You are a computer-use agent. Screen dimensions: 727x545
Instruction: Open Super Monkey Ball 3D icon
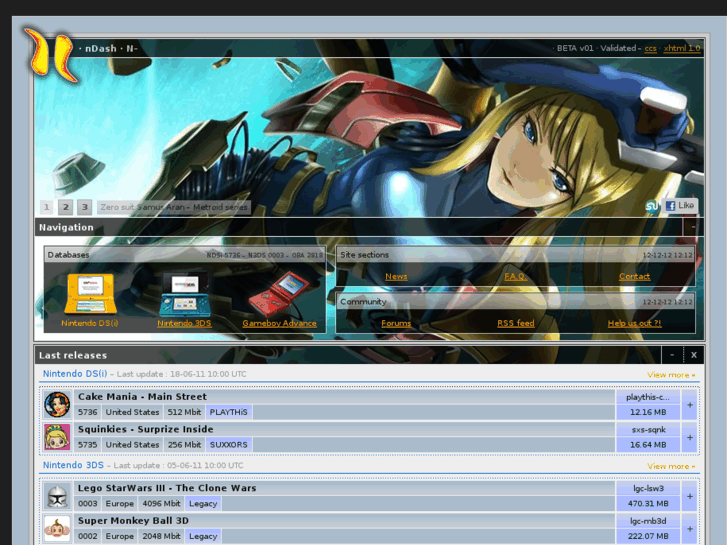pos(57,528)
